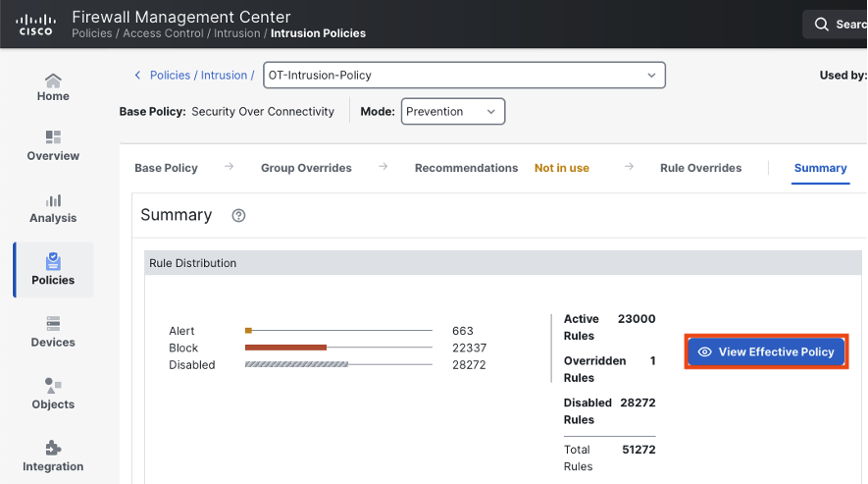Click the Alert count 663
The width and height of the screenshot is (868, 484).
(x=463, y=331)
